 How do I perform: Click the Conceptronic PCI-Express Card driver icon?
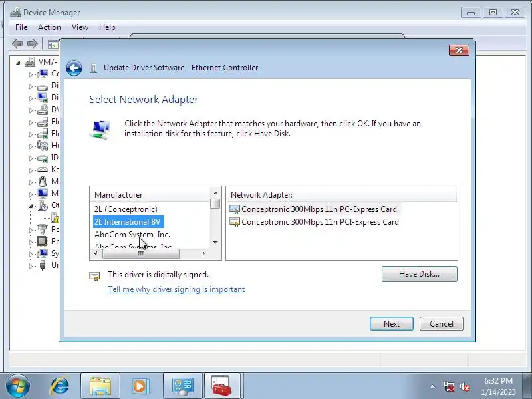click(235, 222)
